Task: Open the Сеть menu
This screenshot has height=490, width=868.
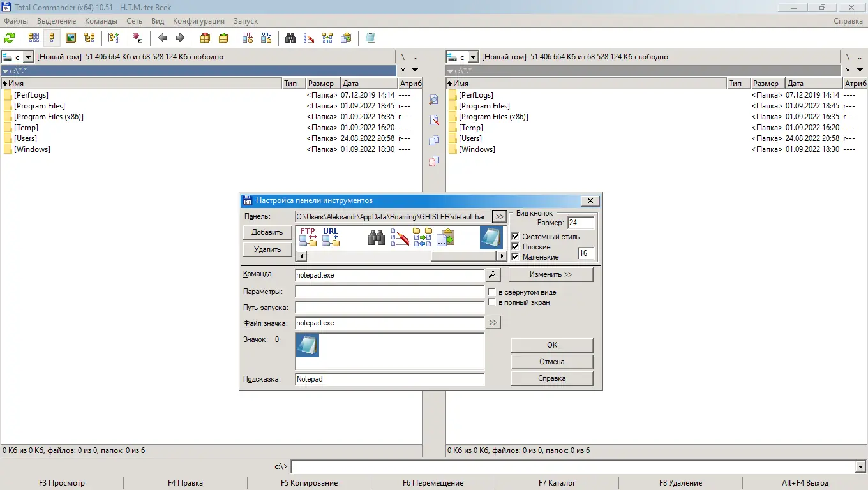Action: 134,21
